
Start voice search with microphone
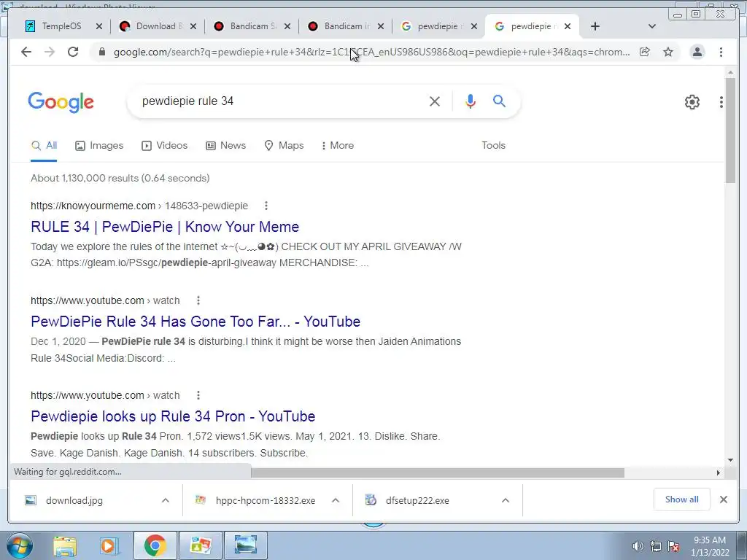(471, 101)
